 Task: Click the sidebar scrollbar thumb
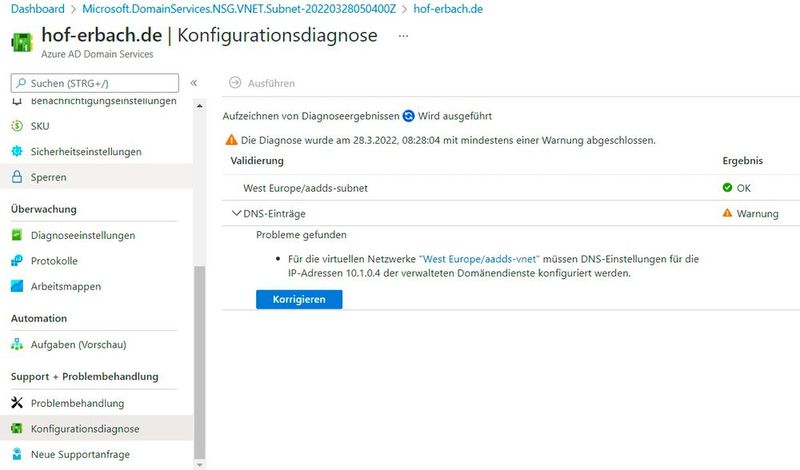tap(199, 362)
